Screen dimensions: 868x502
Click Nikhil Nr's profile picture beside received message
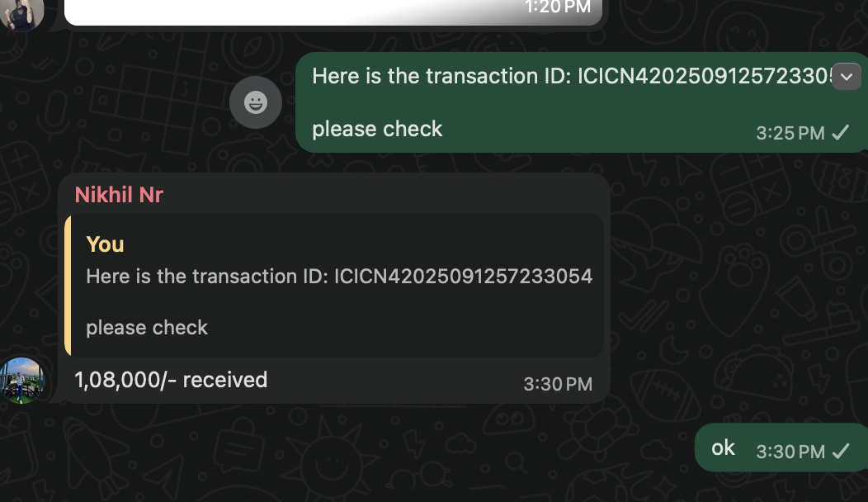tap(21, 381)
